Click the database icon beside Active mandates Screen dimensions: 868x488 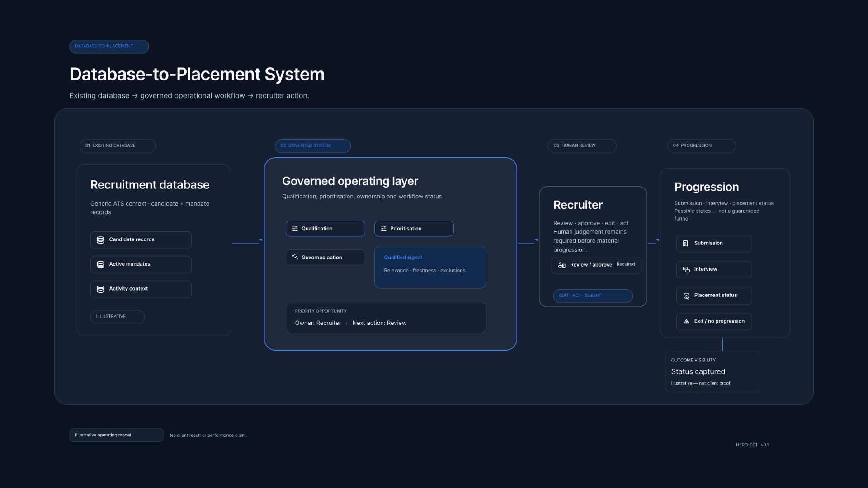100,264
